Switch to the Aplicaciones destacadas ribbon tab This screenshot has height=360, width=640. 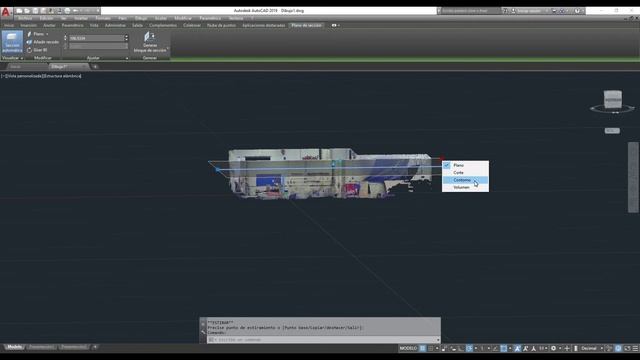click(264, 25)
